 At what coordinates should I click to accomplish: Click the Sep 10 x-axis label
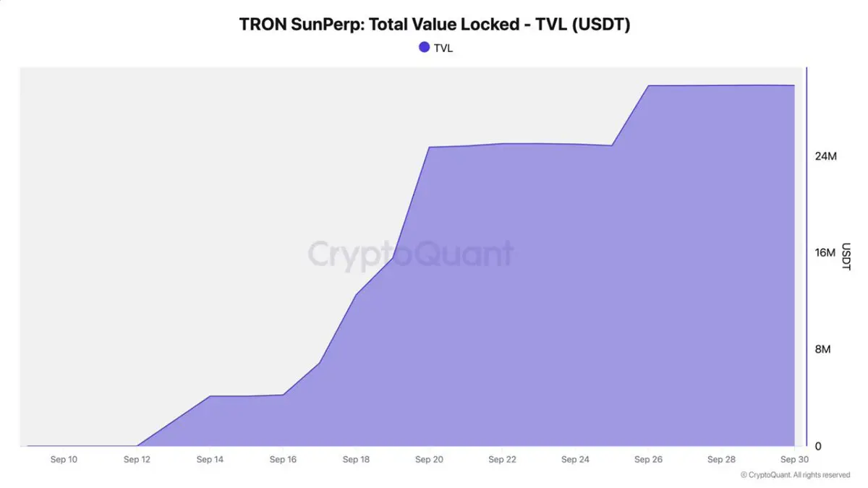pos(64,459)
